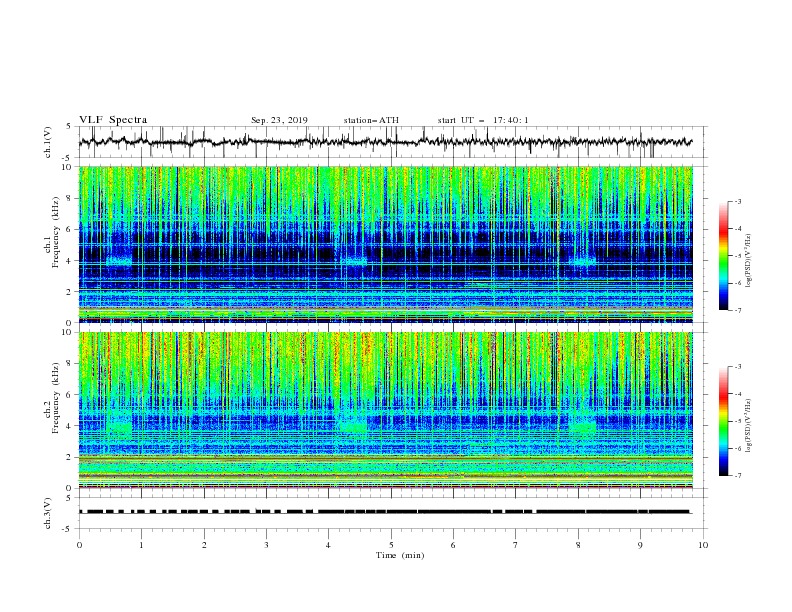The height and width of the screenshot is (612, 792).
Task: Click the "VLF Spectra" plot title
Action: (x=113, y=120)
